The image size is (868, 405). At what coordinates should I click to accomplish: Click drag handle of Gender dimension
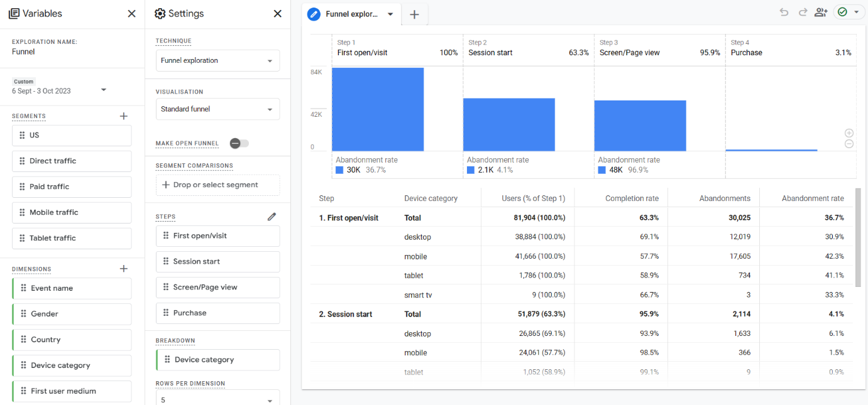(x=23, y=314)
